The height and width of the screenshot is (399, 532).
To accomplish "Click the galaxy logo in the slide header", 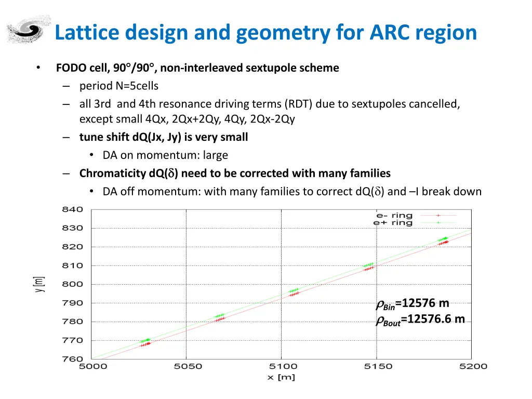I will 29,29.
